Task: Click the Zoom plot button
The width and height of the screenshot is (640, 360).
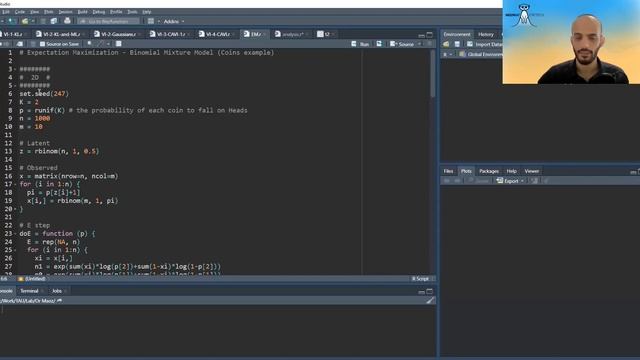Action: coord(479,181)
